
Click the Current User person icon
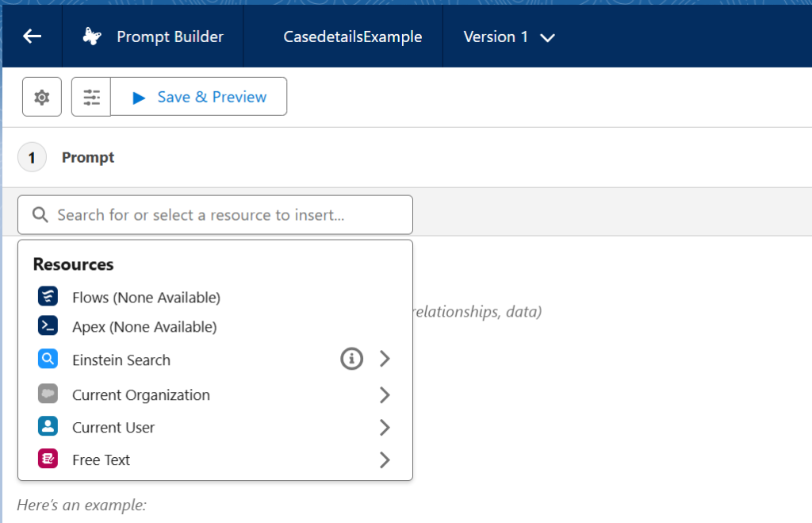(48, 426)
